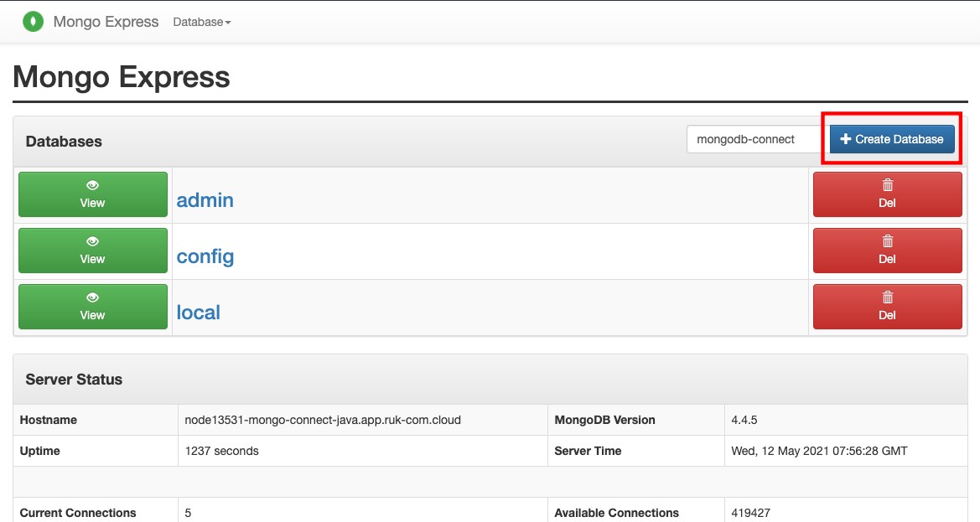This screenshot has width=980, height=522.
Task: Click the trash icon for admin database
Action: [888, 185]
